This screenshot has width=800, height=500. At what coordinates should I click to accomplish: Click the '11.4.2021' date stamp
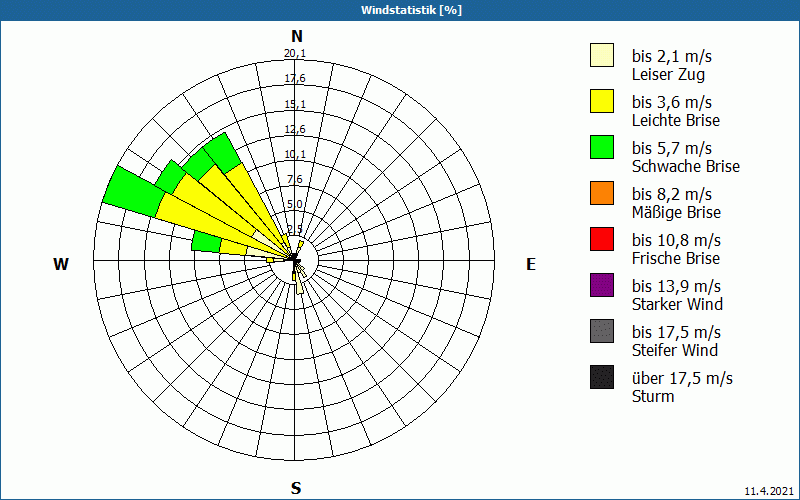[x=769, y=491]
